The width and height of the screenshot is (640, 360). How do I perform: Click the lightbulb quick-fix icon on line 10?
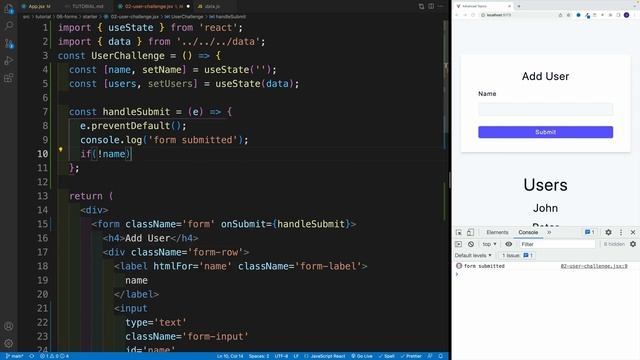60,150
